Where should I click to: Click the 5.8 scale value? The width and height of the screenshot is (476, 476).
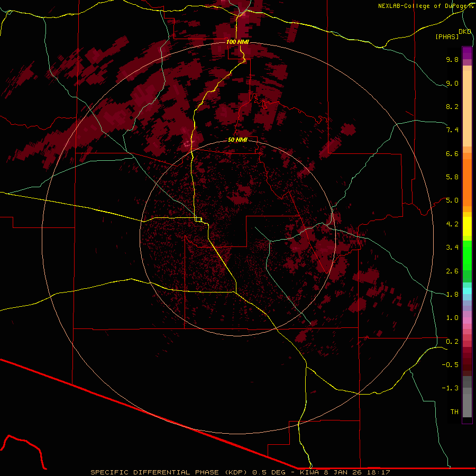[x=452, y=177]
